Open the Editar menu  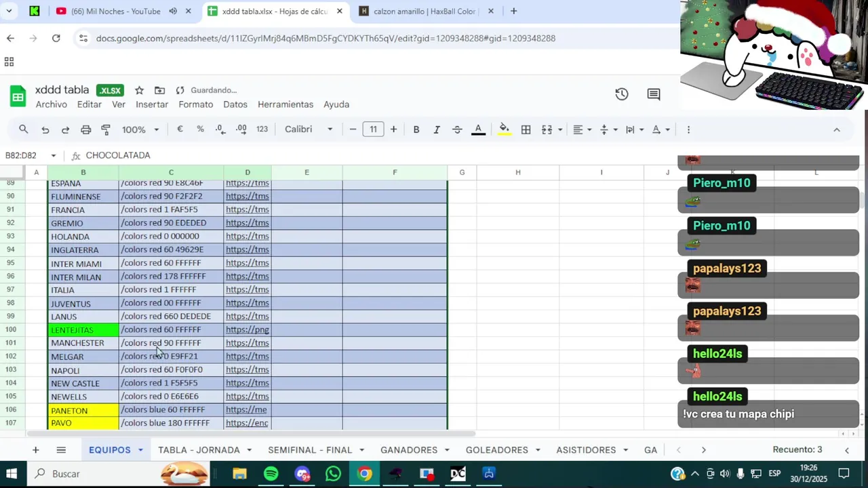pyautogui.click(x=89, y=104)
